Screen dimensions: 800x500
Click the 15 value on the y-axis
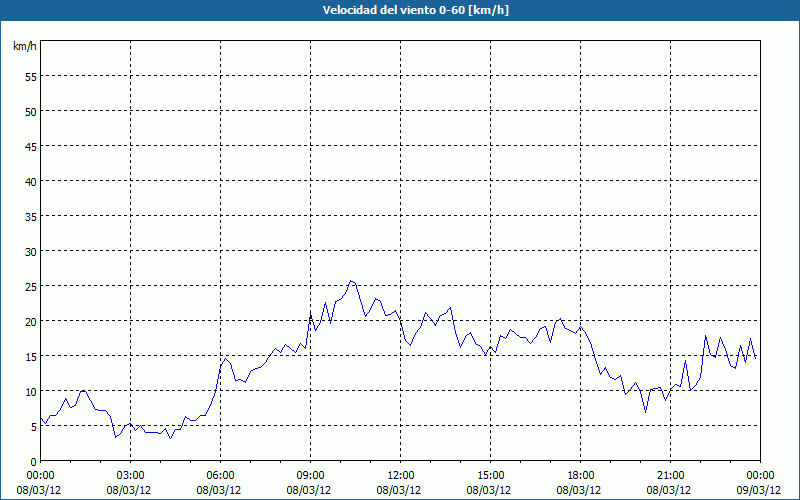[30, 357]
